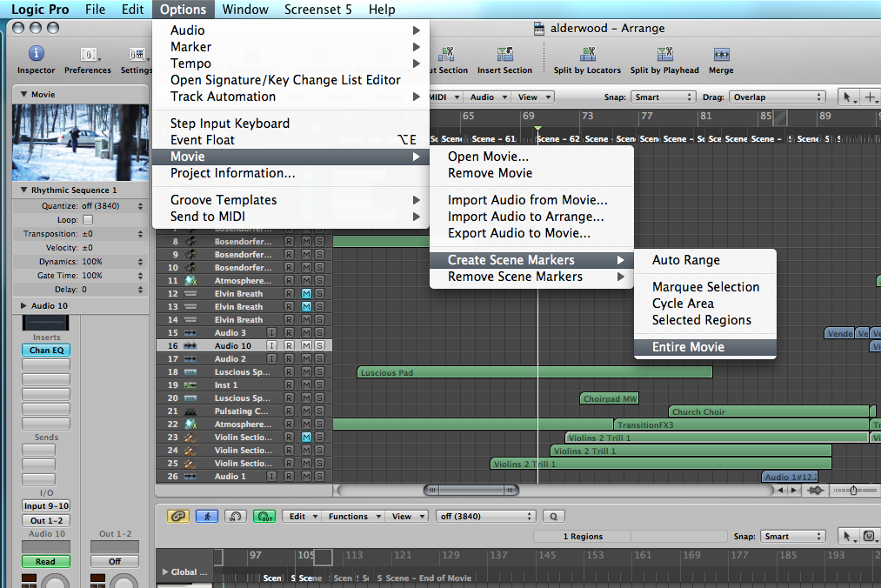Screen dimensions: 881x588
Task: Open the Quantize off (3840) dropdown in Inspector
Action: [x=112, y=206]
